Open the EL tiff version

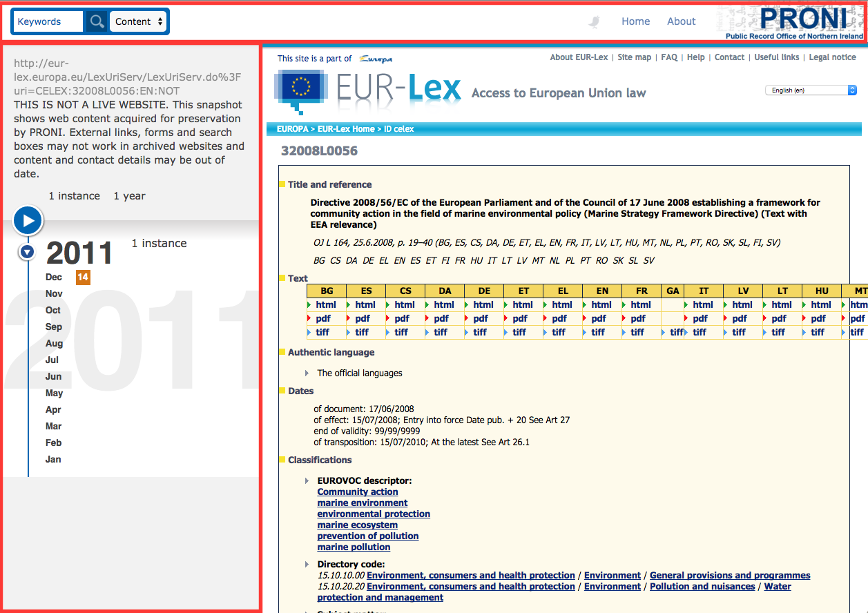(x=559, y=332)
